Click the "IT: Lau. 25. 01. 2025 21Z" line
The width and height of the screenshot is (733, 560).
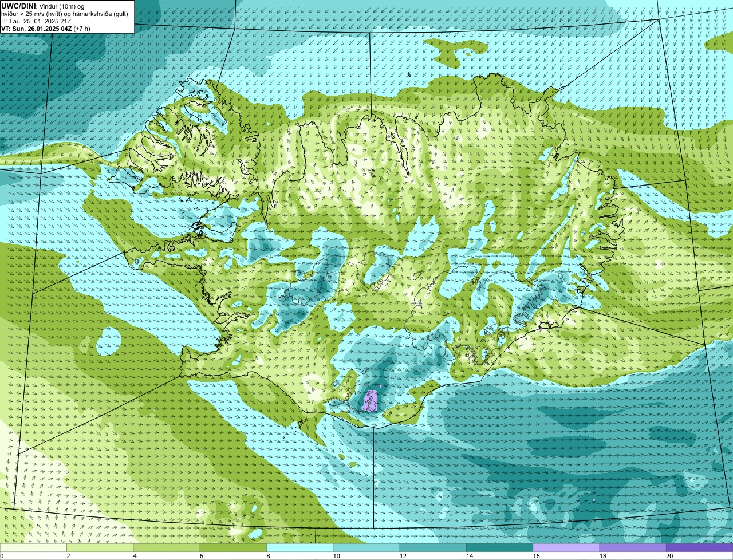[36, 21]
